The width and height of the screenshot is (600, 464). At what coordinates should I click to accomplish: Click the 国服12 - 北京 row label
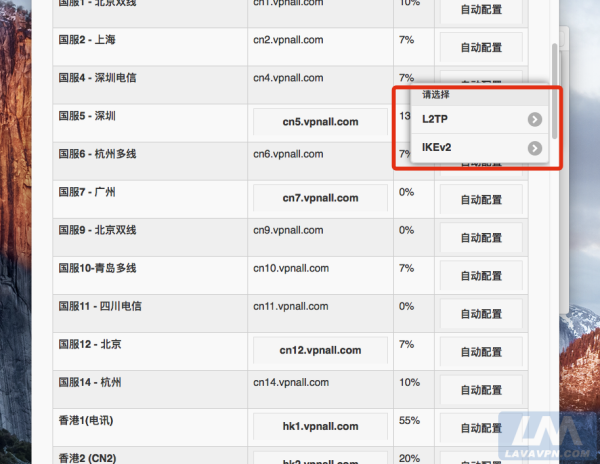pyautogui.click(x=90, y=344)
